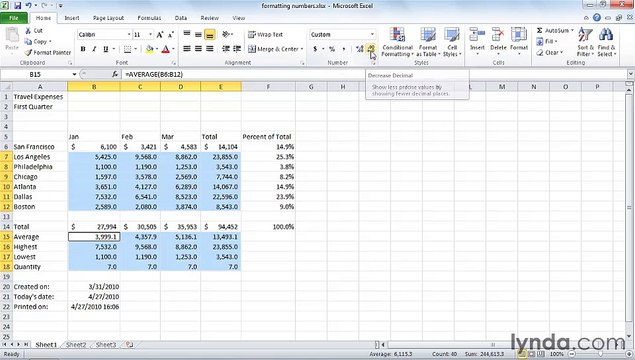The height and width of the screenshot is (360, 635).
Task: Expand Merge & Center dropdown arrow
Action: [302, 49]
